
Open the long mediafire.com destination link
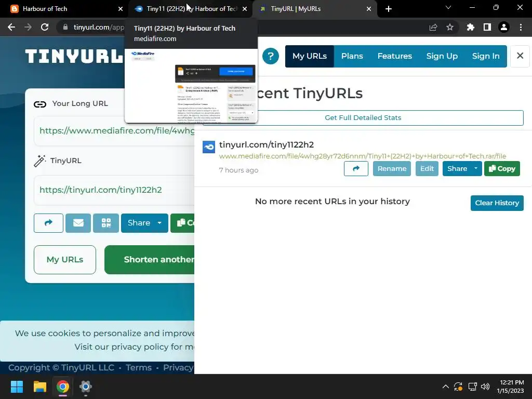pyautogui.click(x=362, y=156)
